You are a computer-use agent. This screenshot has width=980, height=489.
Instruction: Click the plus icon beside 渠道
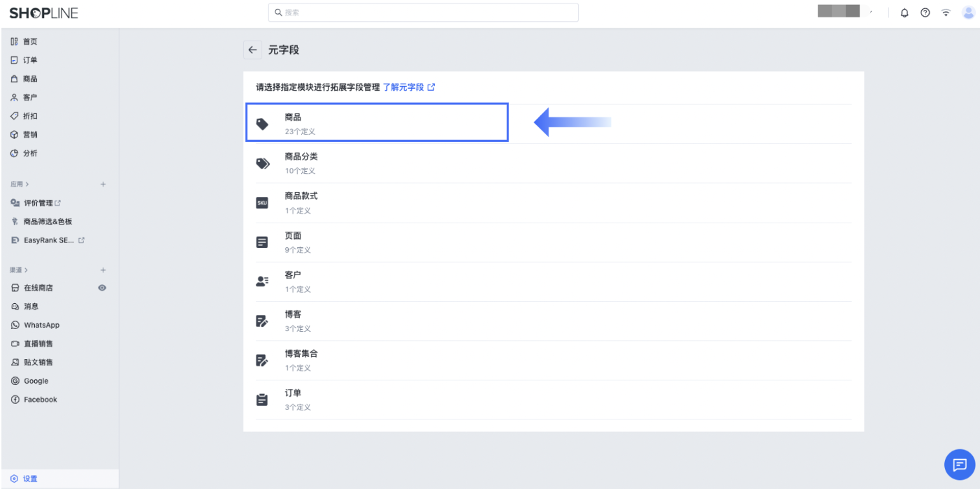point(103,270)
